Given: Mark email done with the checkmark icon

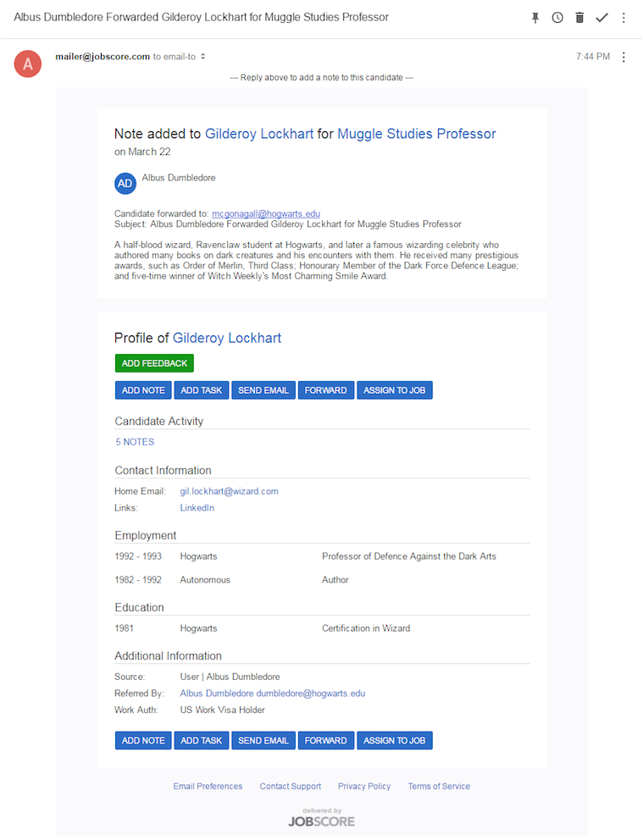Looking at the screenshot, I should pos(601,18).
